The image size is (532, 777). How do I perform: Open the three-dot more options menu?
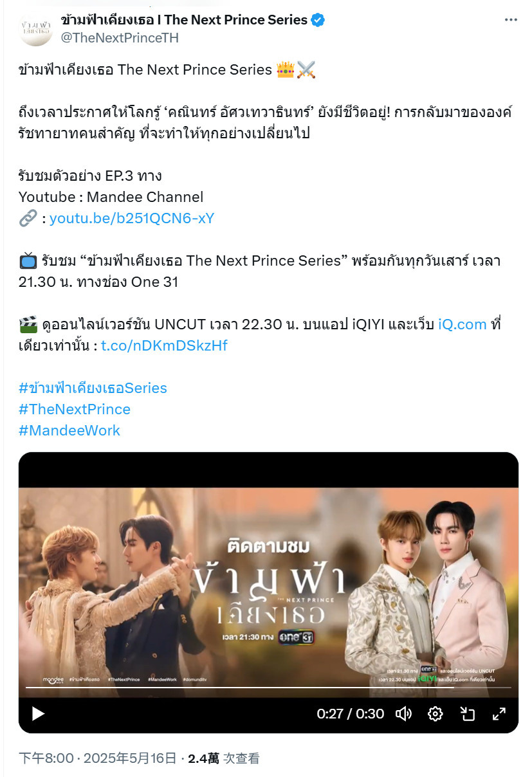tap(511, 20)
